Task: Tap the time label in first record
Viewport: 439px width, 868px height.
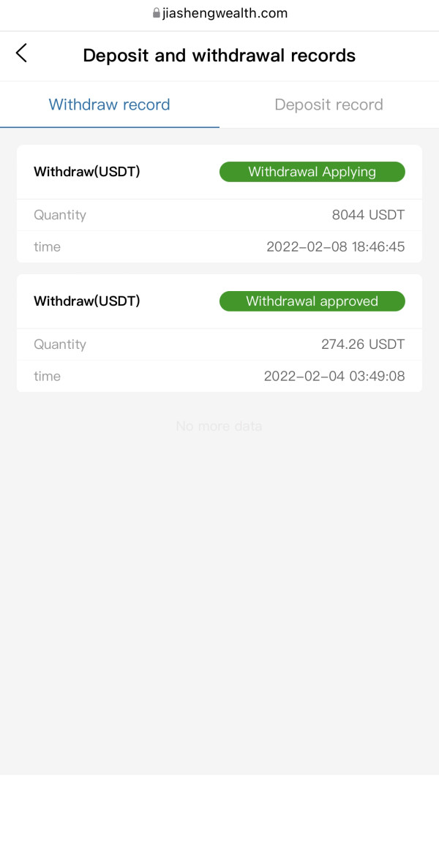Action: point(47,247)
